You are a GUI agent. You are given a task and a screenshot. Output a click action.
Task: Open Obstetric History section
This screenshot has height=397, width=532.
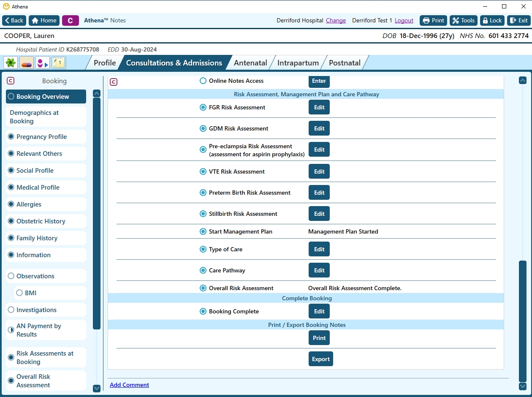coord(46,221)
